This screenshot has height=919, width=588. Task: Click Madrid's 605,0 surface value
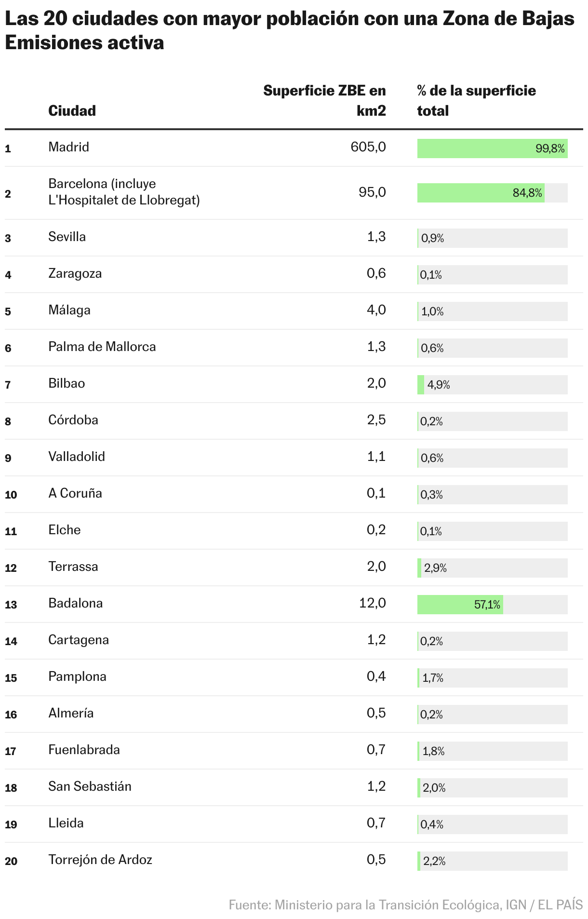coord(368,147)
